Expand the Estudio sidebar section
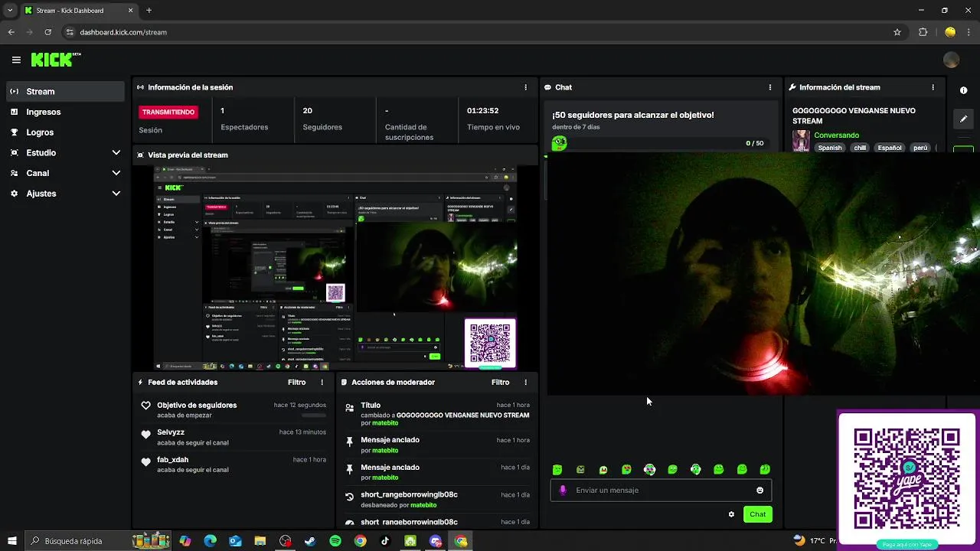 coord(64,152)
